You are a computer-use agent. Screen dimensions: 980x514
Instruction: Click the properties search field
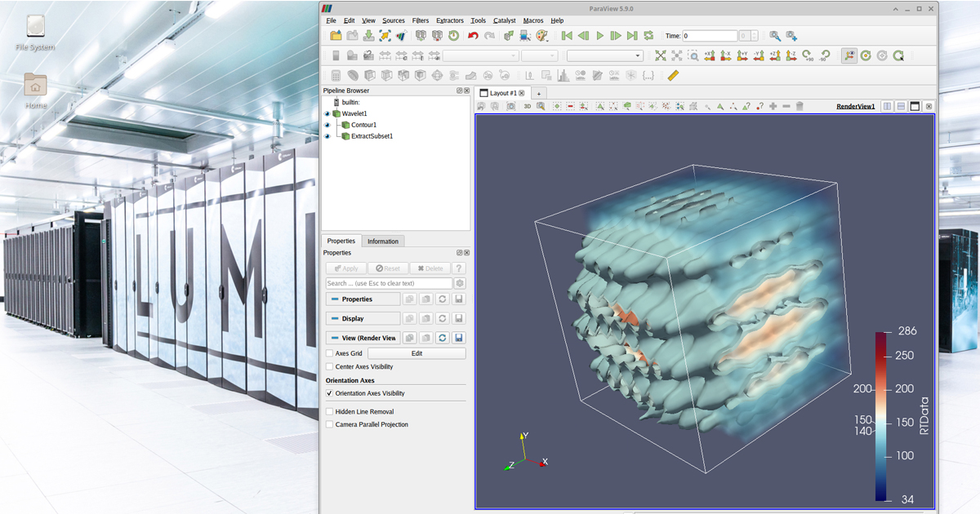389,283
